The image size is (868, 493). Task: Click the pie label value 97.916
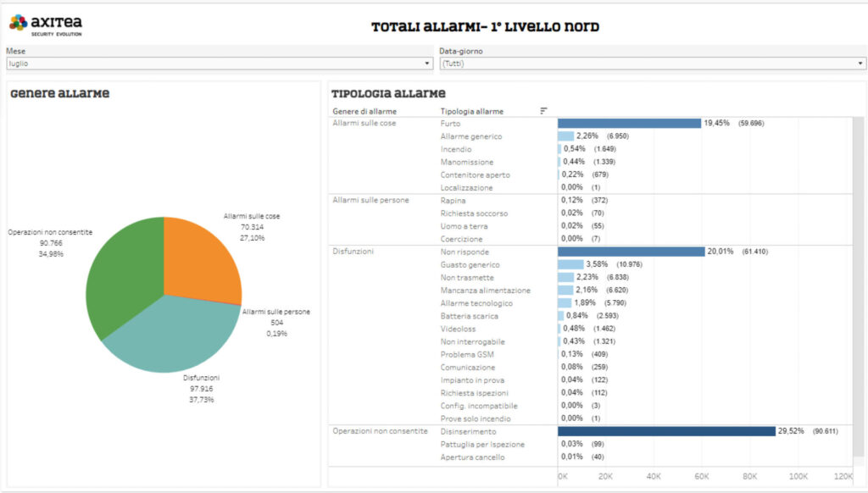(201, 389)
